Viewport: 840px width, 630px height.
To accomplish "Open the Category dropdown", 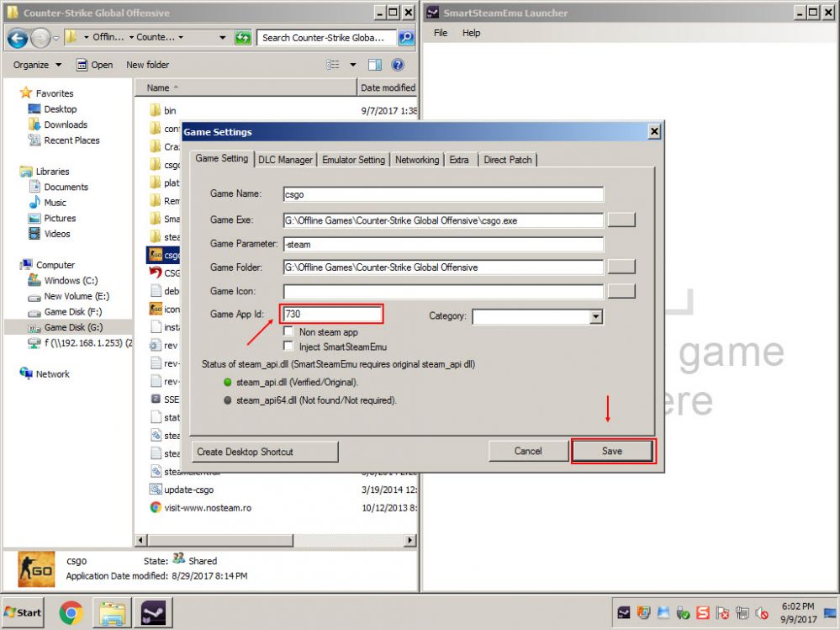I will [595, 316].
